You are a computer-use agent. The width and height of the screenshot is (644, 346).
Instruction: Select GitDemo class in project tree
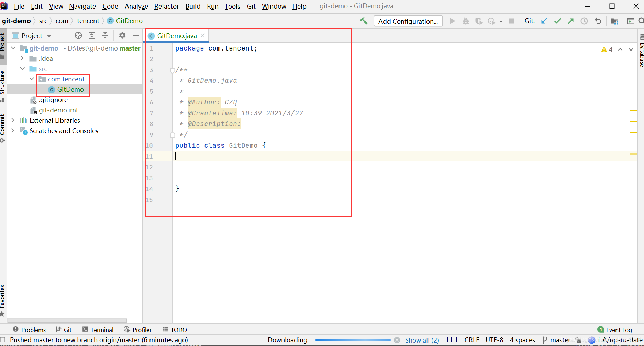point(70,89)
